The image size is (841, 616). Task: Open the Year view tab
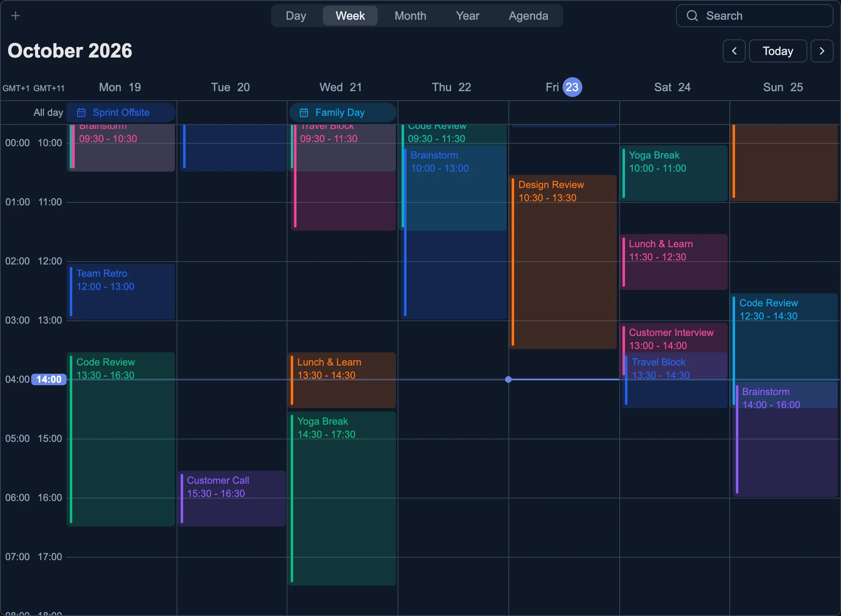467,16
